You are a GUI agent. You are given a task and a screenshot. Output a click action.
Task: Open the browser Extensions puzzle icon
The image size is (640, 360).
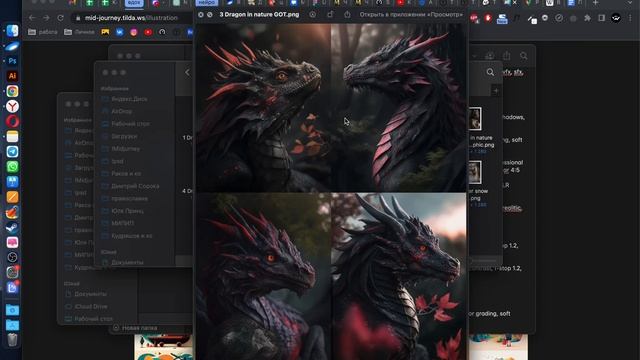[x=587, y=18]
